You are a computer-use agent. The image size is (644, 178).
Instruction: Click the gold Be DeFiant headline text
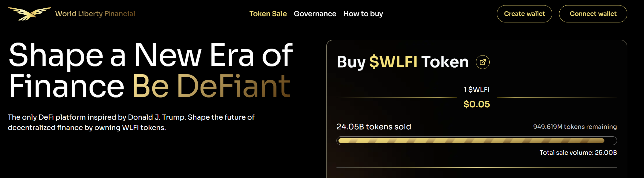pyautogui.click(x=211, y=86)
